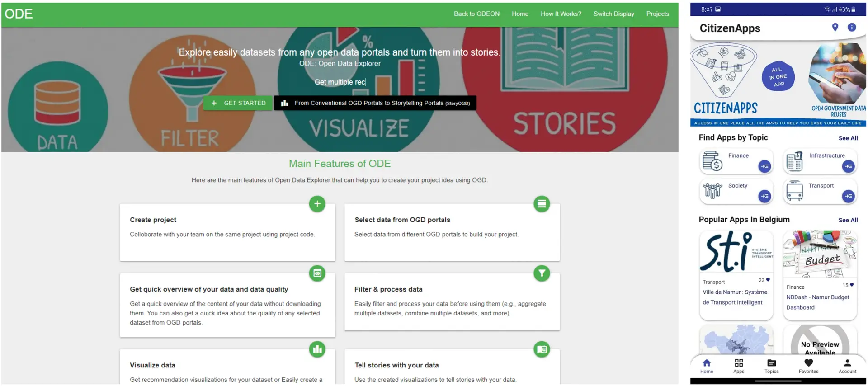Open the arrow button on the Finance topic
The height and width of the screenshot is (386, 868).
pos(764,166)
